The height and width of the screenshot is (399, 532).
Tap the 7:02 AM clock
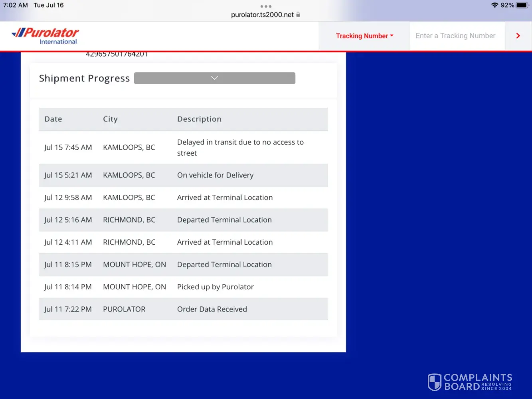coord(16,5)
